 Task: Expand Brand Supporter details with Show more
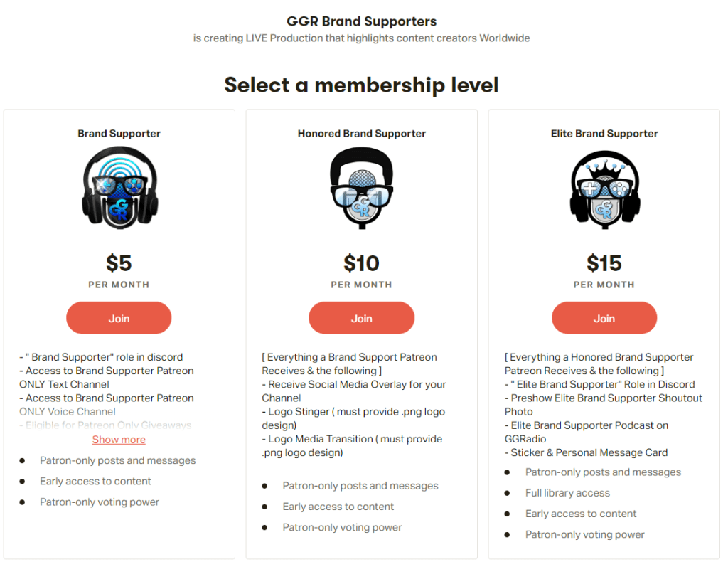coord(119,440)
